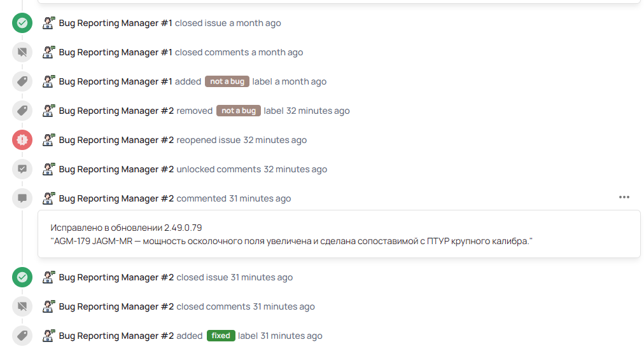Click the gray comment bubble timeline icon
The width and height of the screenshot is (644, 356).
(x=22, y=198)
